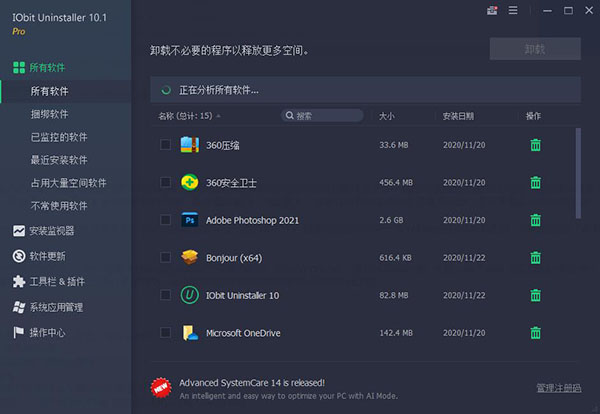Click the Microsoft OneDrive program name
The width and height of the screenshot is (600, 414).
243,333
